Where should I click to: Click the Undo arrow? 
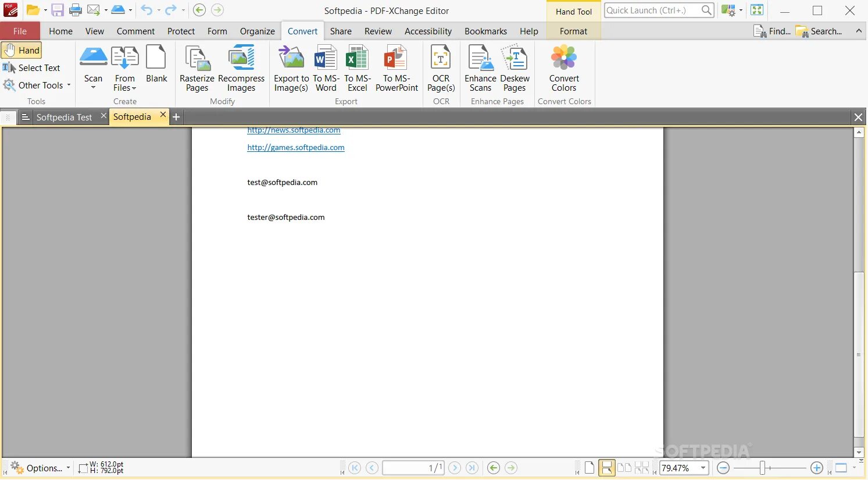point(147,10)
